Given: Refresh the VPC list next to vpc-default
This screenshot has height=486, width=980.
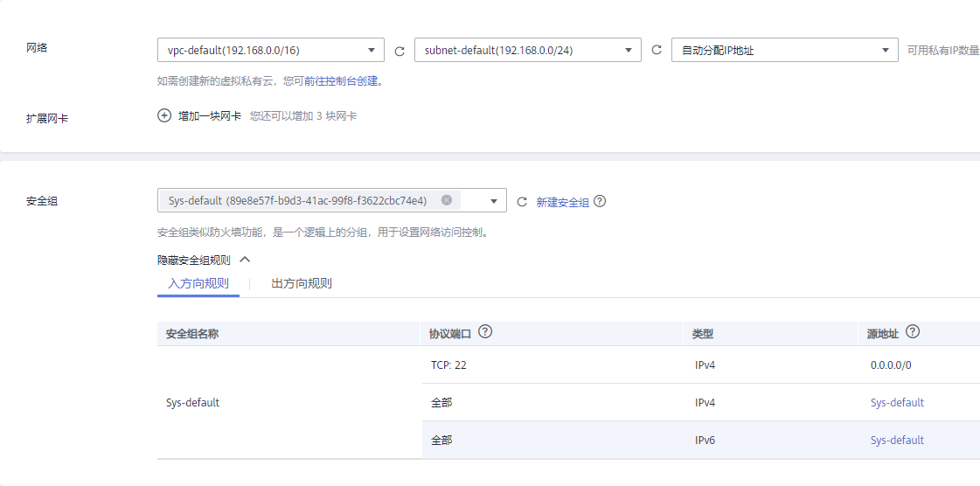Looking at the screenshot, I should tap(400, 51).
